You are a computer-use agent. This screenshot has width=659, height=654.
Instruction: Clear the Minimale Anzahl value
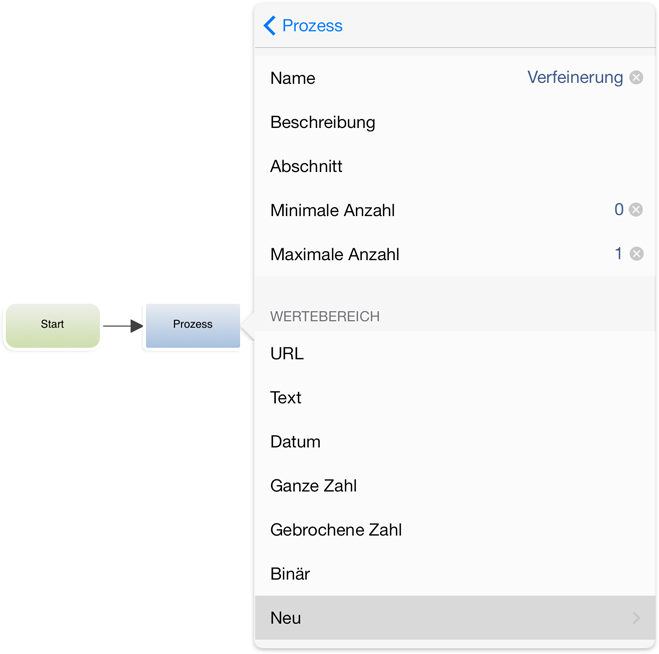pyautogui.click(x=636, y=210)
